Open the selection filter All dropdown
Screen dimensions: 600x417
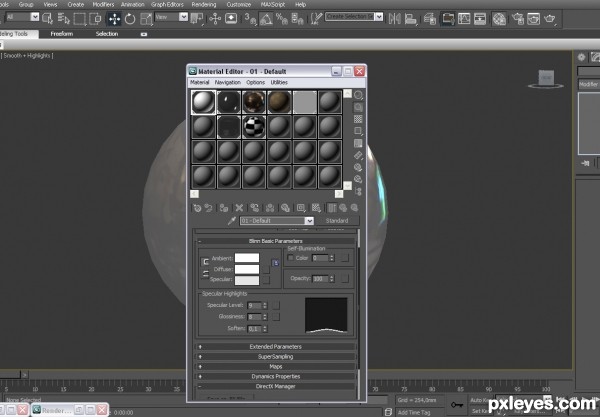(x=35, y=17)
